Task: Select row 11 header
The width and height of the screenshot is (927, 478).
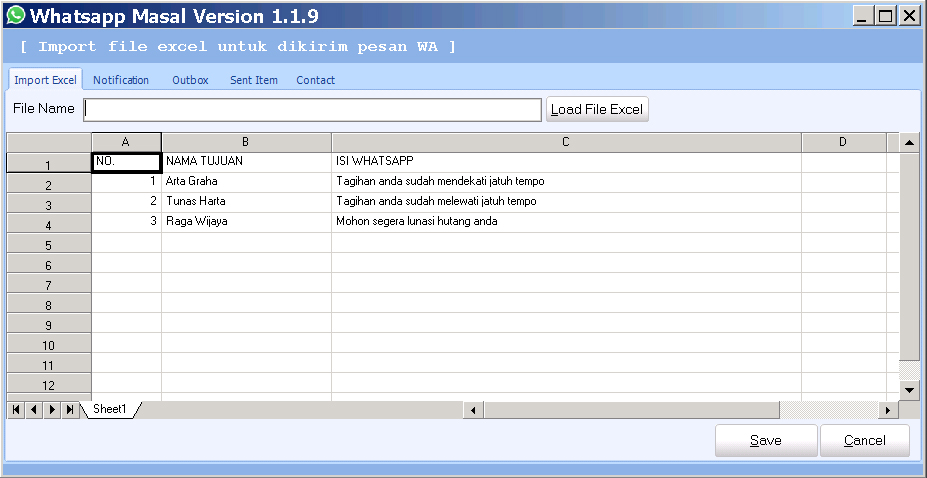Action: click(x=49, y=364)
